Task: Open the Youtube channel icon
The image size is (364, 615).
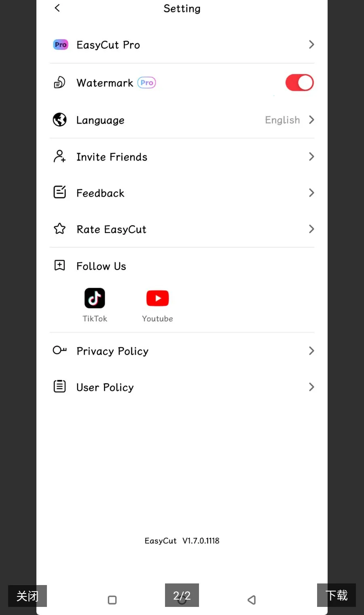Action: pos(157,298)
